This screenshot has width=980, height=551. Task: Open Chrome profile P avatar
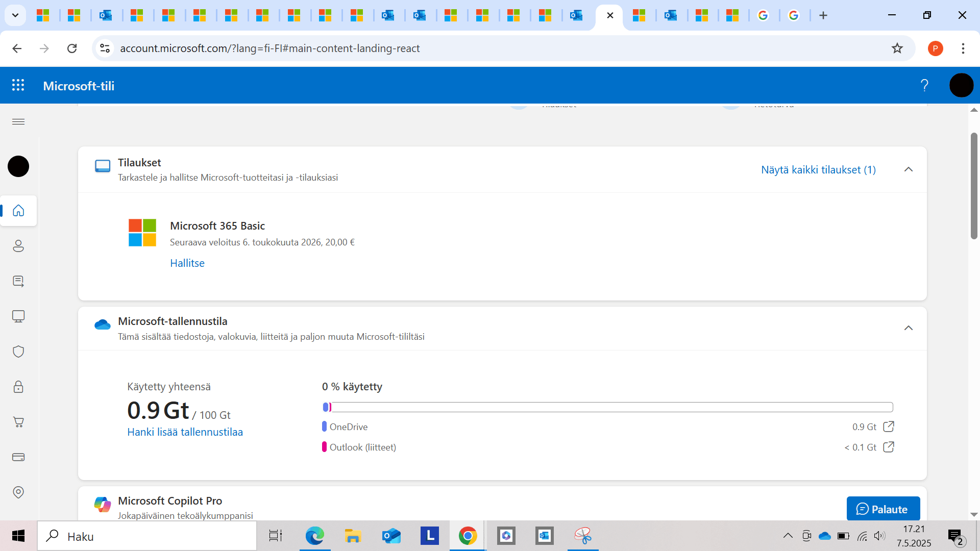tap(935, 48)
